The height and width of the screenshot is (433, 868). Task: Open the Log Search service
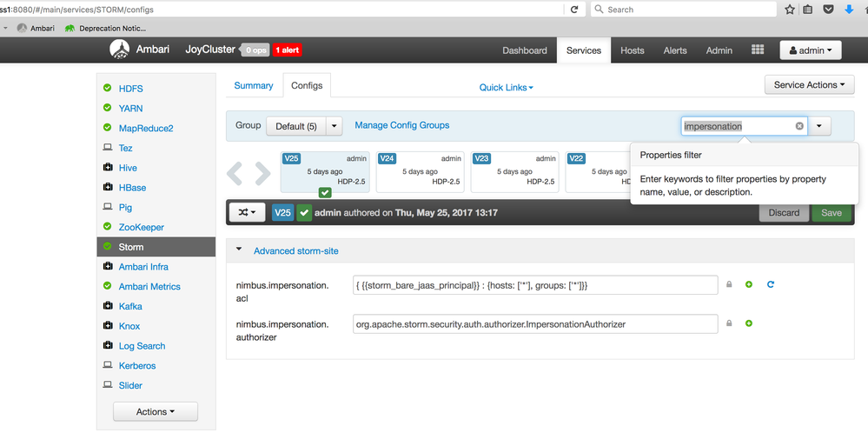(142, 345)
